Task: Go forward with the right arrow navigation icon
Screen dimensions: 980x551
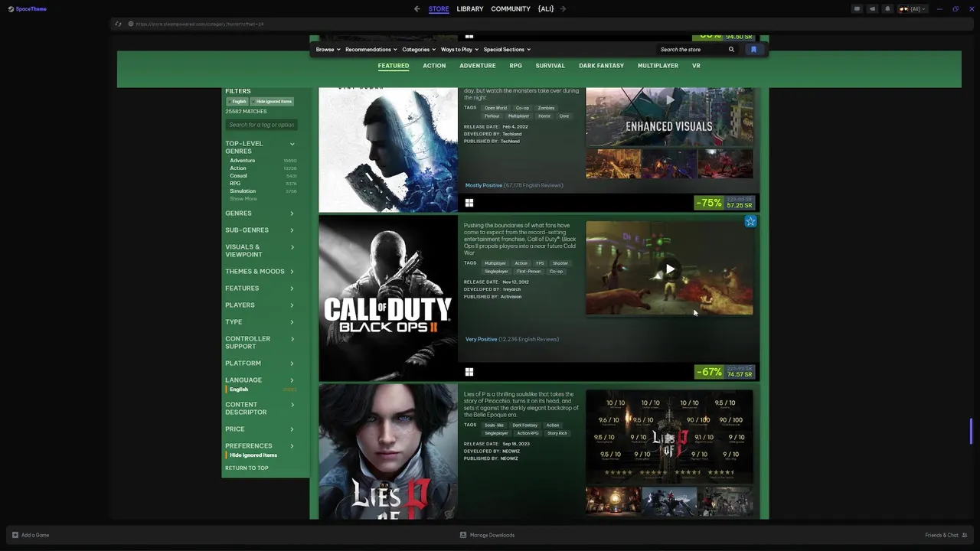Action: pos(563,9)
